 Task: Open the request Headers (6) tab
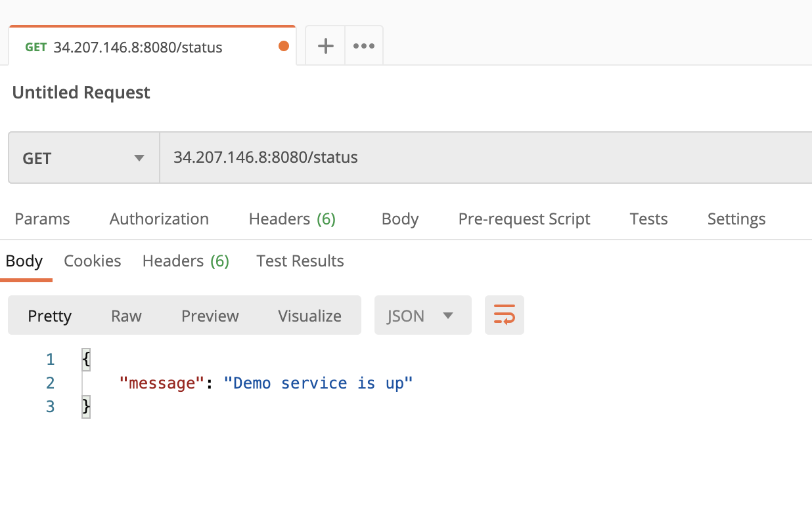click(292, 219)
